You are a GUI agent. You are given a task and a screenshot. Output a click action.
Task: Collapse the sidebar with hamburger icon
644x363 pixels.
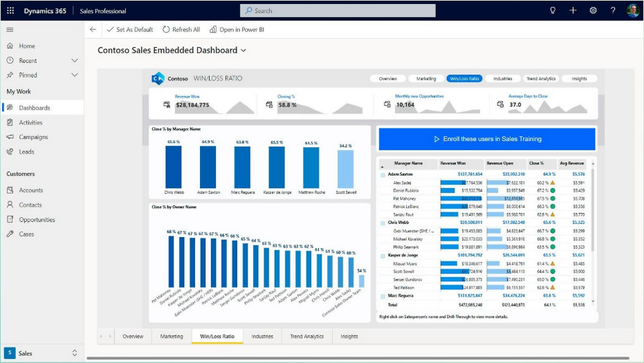(x=10, y=30)
